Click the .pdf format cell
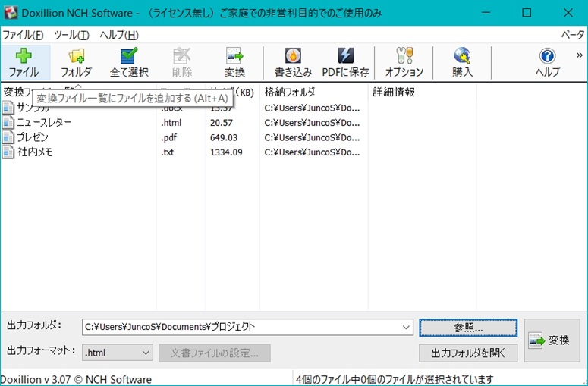The image size is (588, 386). coord(169,137)
